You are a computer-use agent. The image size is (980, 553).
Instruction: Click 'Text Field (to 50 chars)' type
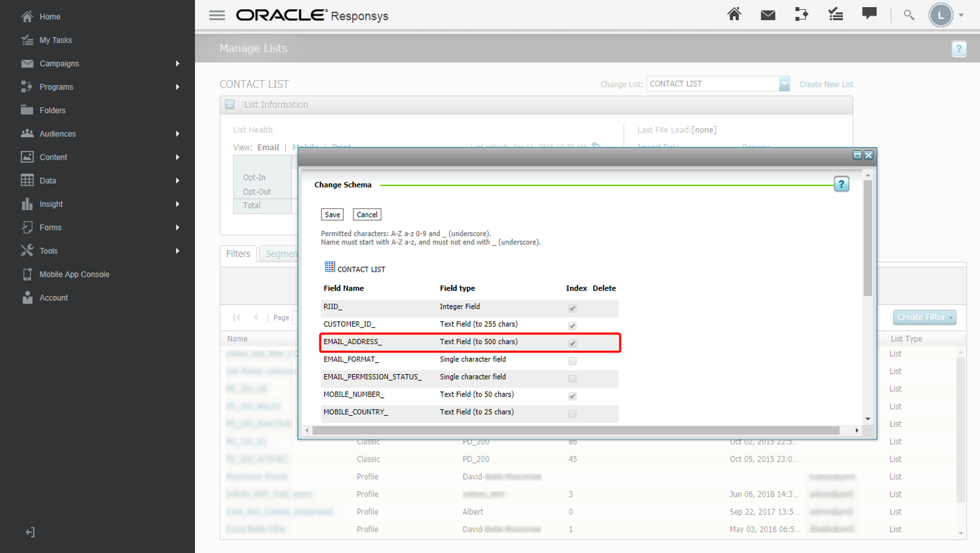click(477, 394)
